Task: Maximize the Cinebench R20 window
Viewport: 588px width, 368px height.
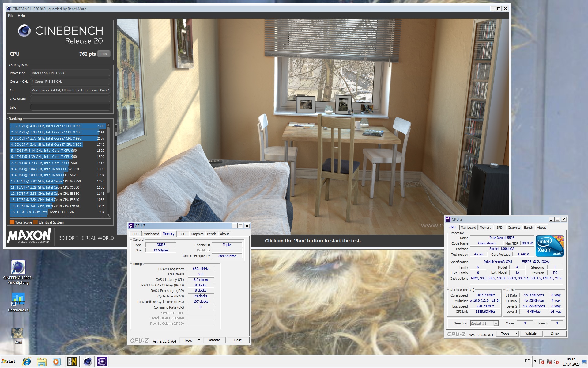Action: pos(499,9)
